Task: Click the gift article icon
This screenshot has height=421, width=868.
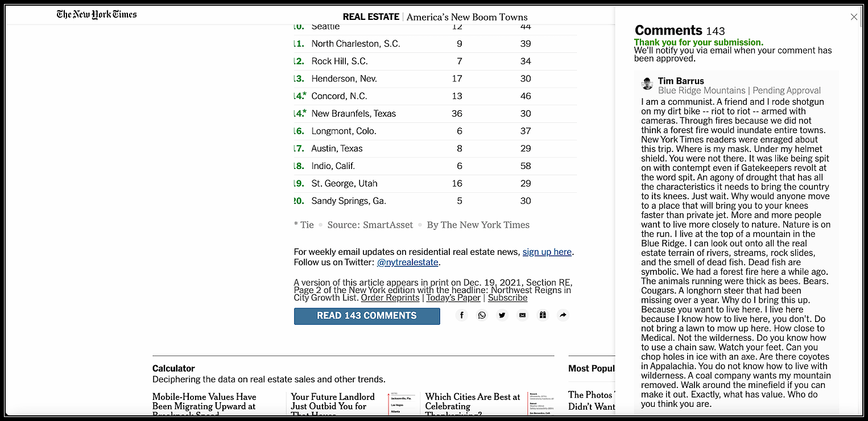Action: [543, 315]
